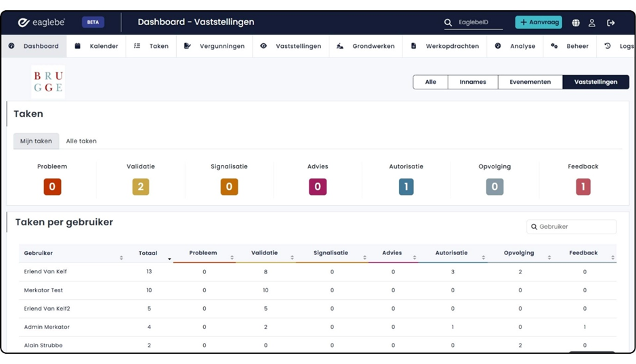This screenshot has height=364, width=636.
Task: Open the Opvolging count badge
Action: point(495,187)
